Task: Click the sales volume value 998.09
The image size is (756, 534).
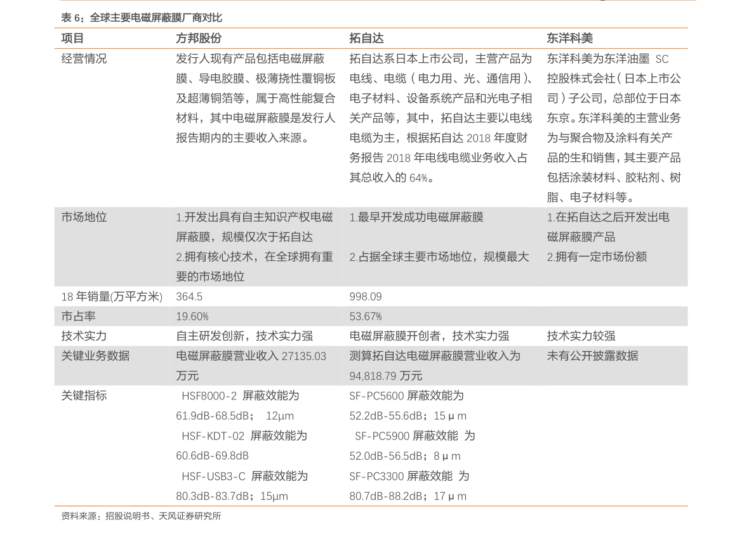Action: [366, 297]
